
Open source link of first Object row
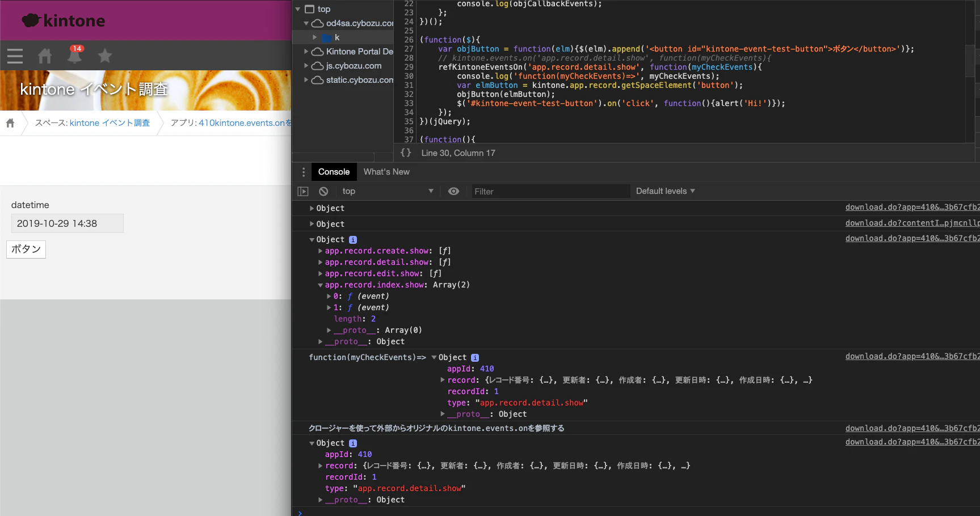point(912,208)
